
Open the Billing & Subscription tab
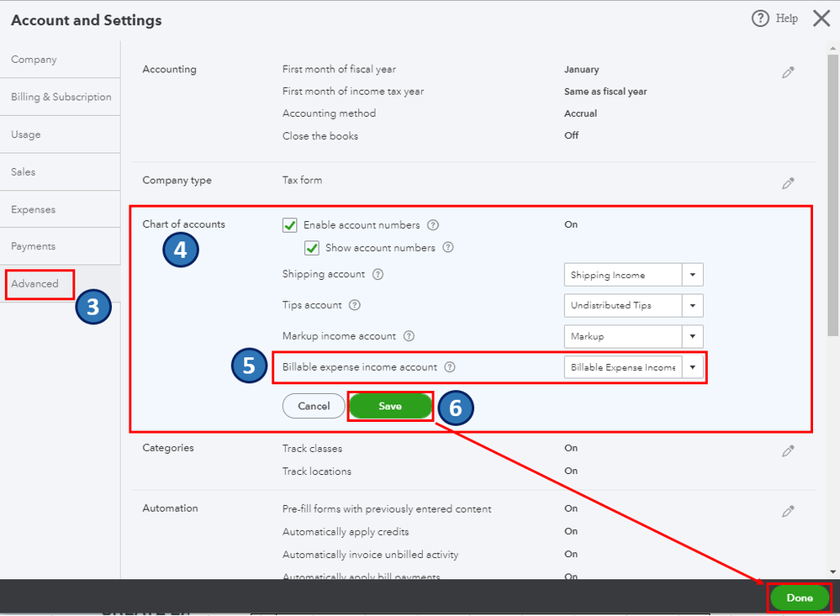[61, 97]
